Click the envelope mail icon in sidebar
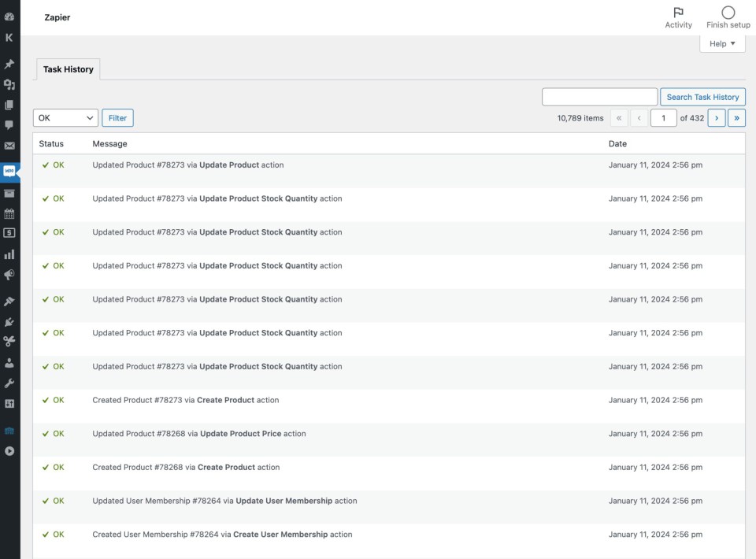The height and width of the screenshot is (559, 756). coord(9,146)
